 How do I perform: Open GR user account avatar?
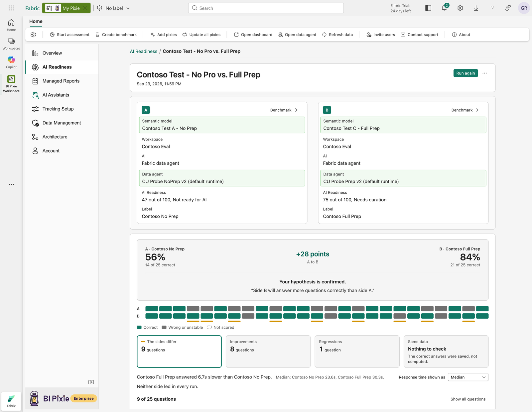pos(524,8)
